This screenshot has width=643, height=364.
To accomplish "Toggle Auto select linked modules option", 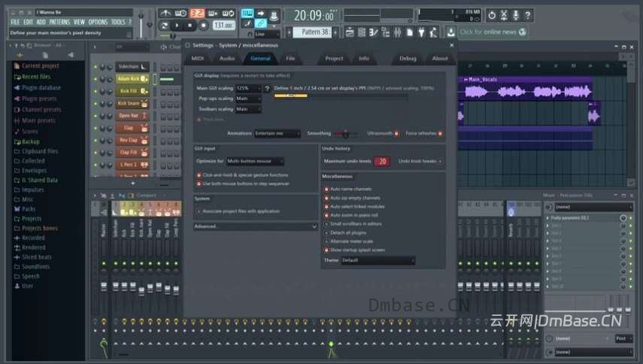I will [326, 207].
